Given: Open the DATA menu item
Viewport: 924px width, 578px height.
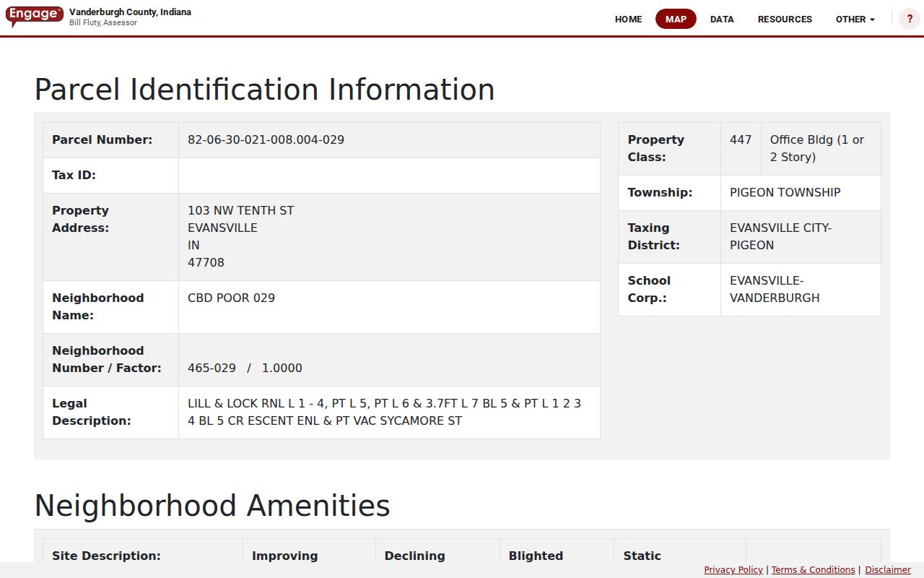Looking at the screenshot, I should click(722, 20).
